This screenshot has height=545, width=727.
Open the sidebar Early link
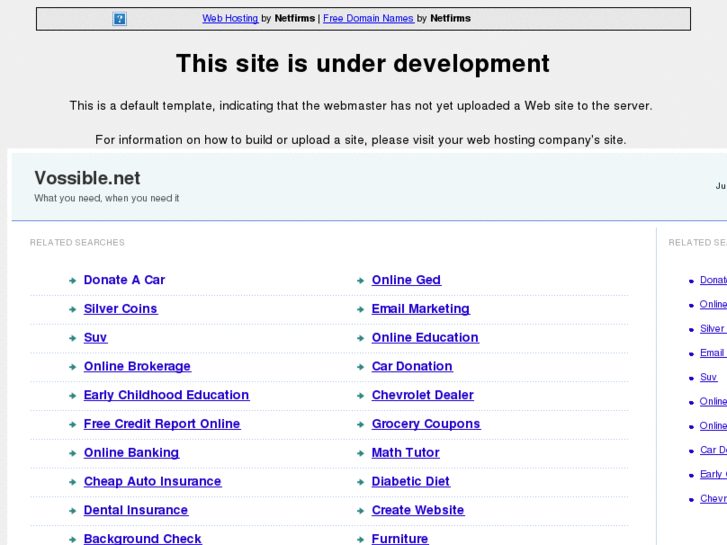[713, 474]
